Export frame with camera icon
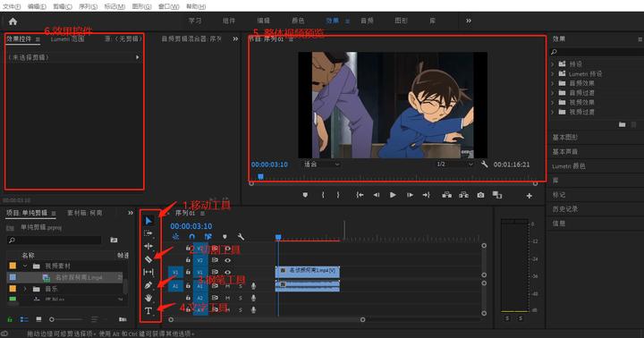 [480, 195]
